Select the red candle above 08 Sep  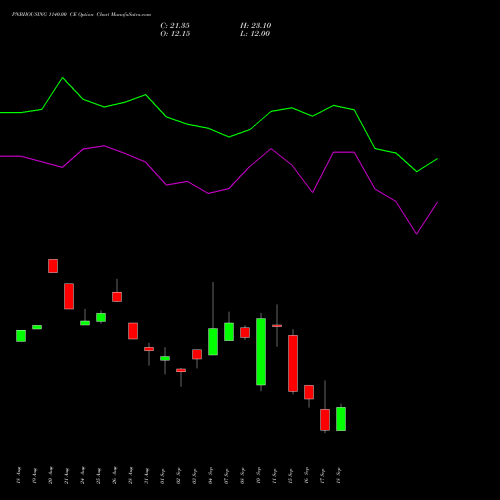(245, 333)
